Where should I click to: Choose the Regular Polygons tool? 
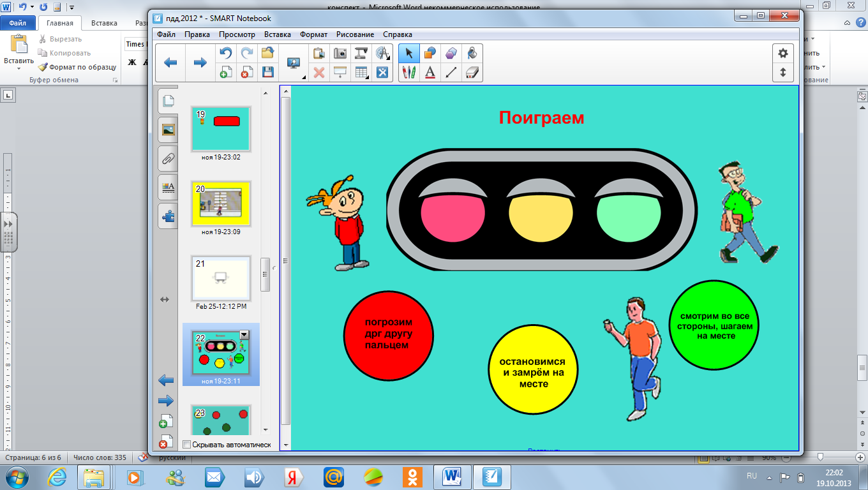[x=451, y=54]
